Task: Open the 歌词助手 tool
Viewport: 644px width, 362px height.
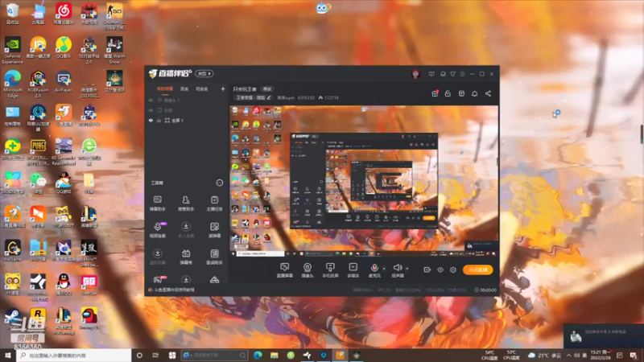Action: coord(214,257)
